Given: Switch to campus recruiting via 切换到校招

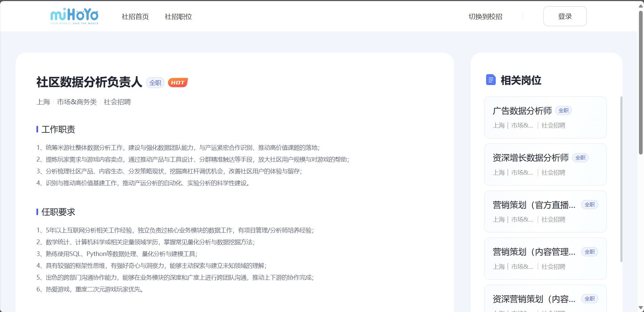Looking at the screenshot, I should point(485,17).
